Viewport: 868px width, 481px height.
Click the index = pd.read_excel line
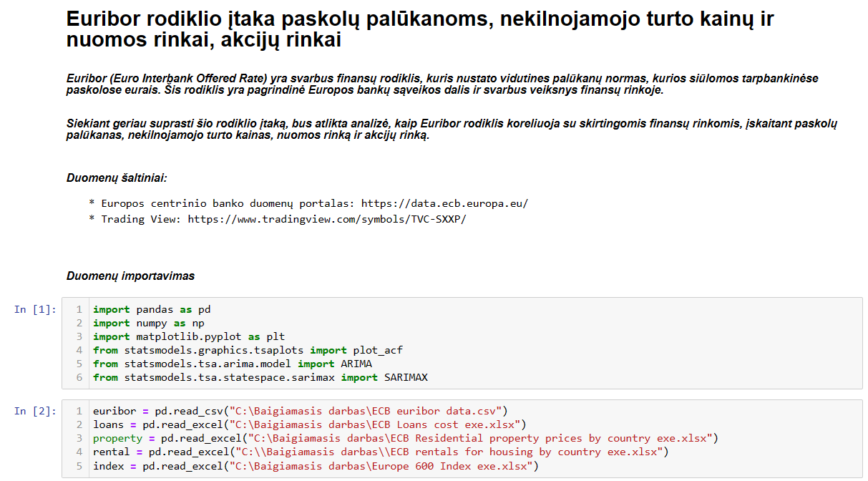coord(315,466)
